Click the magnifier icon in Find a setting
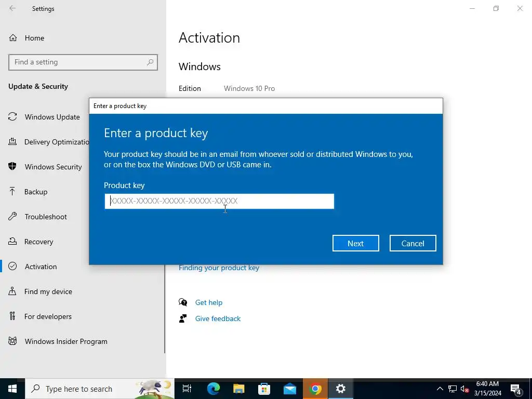Screen dimensions: 532x399 150,62
